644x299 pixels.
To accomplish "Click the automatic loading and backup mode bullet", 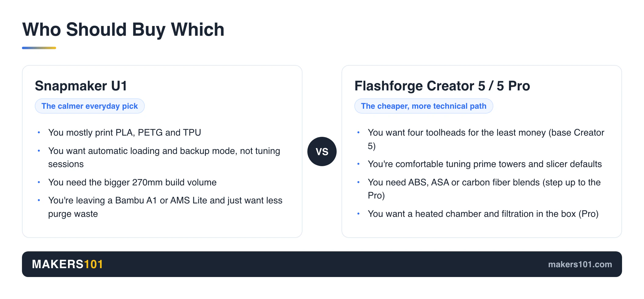I will coord(164,157).
